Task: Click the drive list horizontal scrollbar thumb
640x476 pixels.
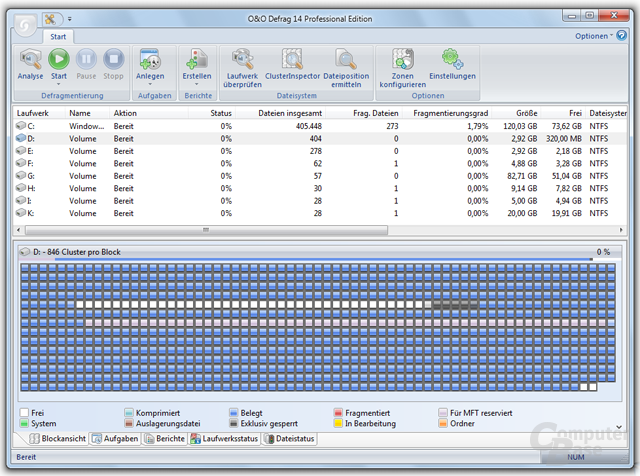Action: [206, 230]
